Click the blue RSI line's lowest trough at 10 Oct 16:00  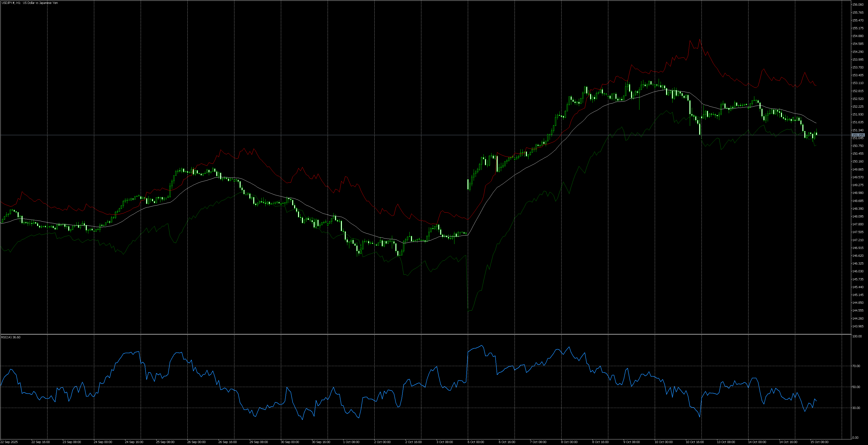pos(700,417)
